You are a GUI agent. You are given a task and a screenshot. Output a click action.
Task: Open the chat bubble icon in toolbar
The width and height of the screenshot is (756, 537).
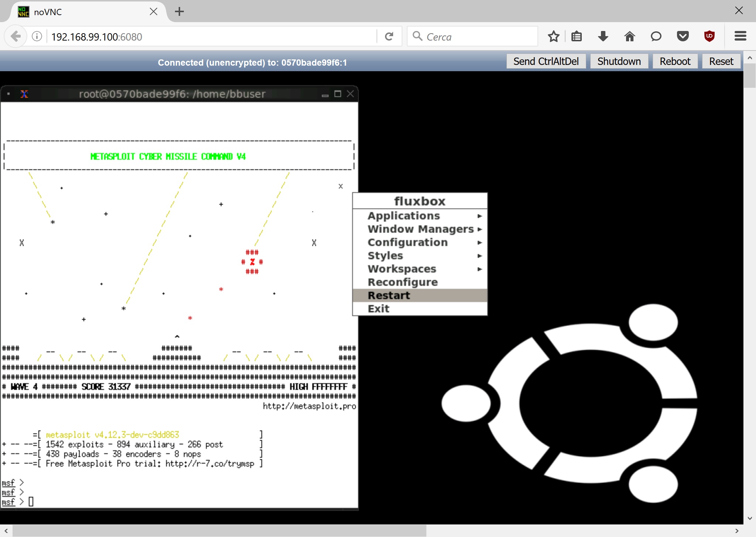point(656,36)
